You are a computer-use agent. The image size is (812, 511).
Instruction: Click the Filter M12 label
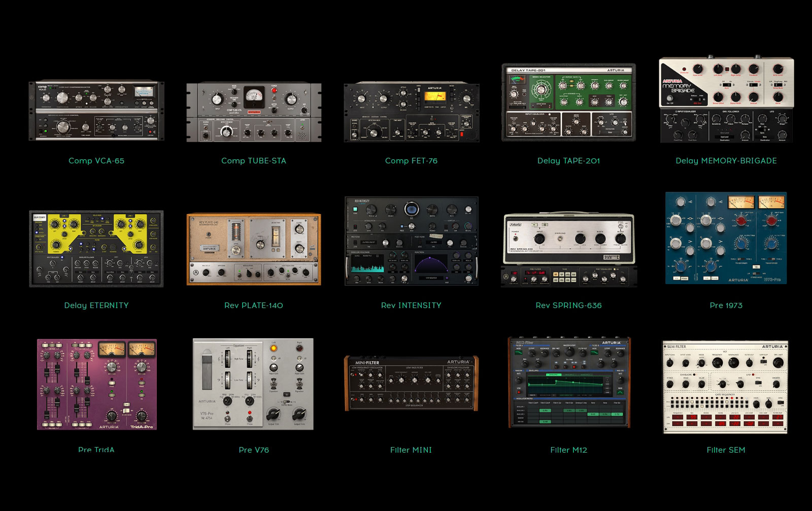coord(568,450)
